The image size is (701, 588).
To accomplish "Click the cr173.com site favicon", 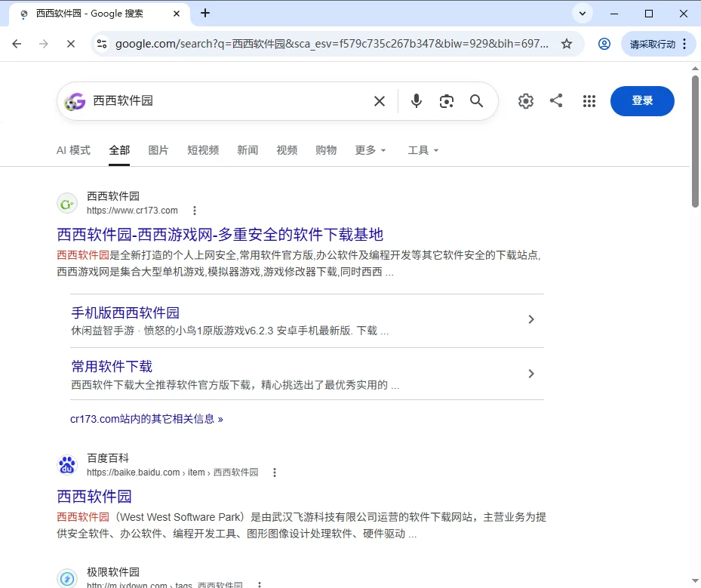I will click(67, 204).
